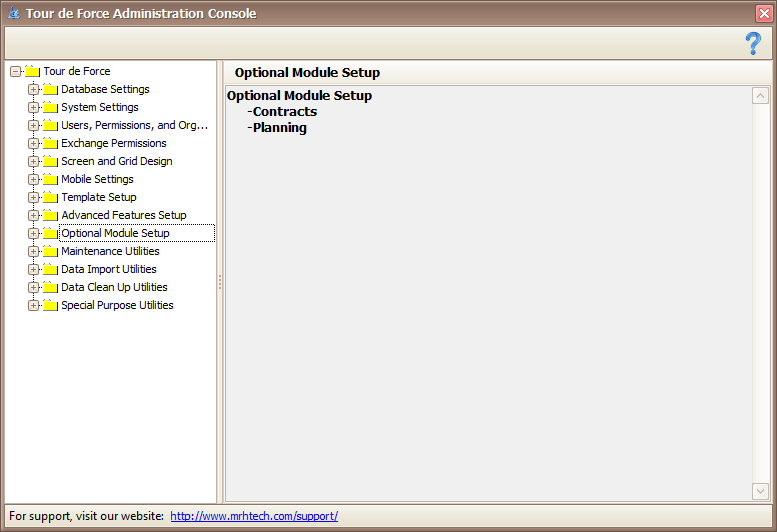Expand the Template Setup node
The height and width of the screenshot is (532, 777).
[33, 197]
